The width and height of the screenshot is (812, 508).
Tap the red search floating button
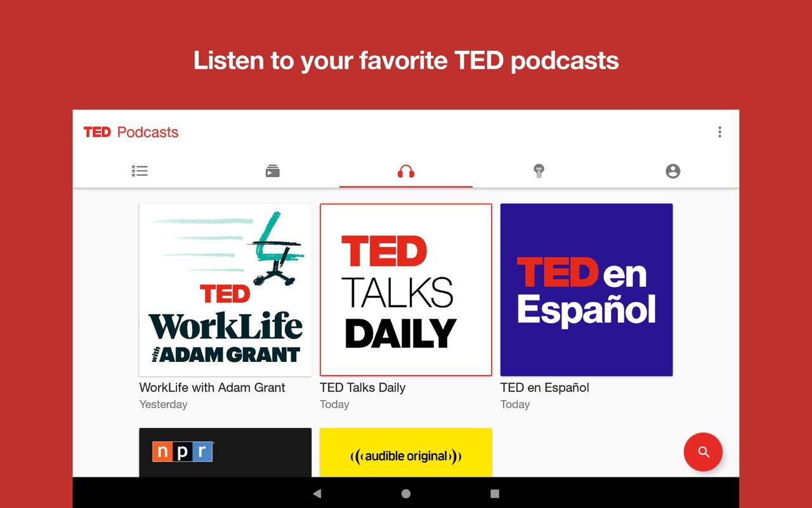click(703, 452)
